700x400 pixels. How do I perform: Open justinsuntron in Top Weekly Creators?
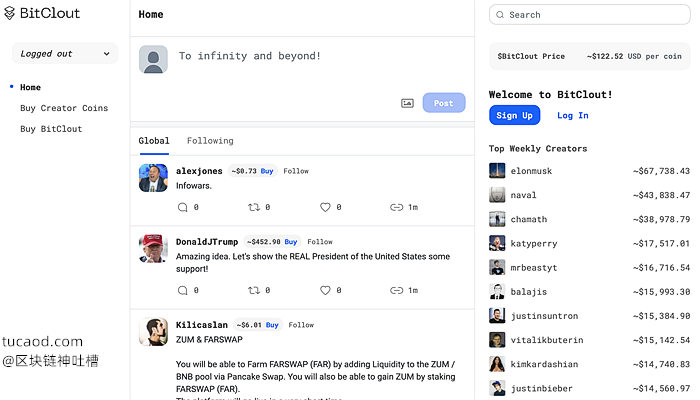tap(544, 316)
